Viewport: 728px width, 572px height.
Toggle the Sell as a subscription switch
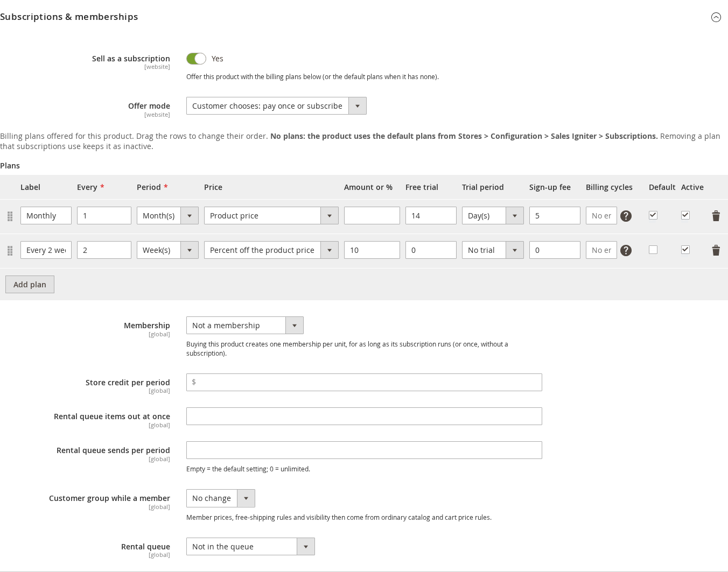[x=196, y=59]
